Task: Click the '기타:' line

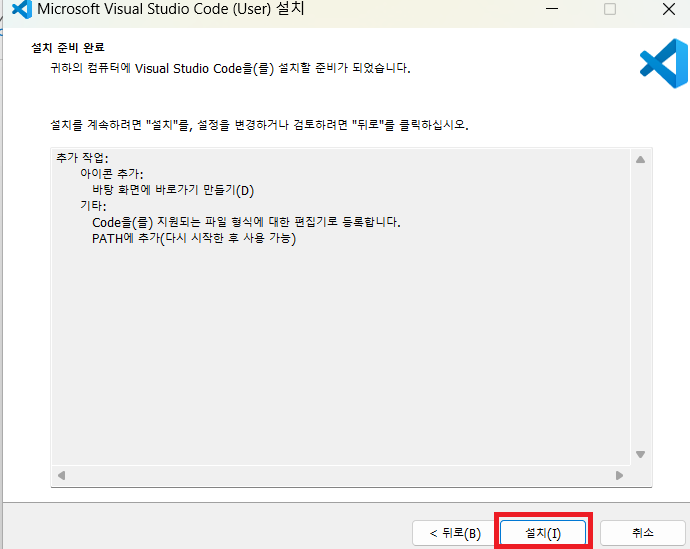Action: (x=93, y=206)
